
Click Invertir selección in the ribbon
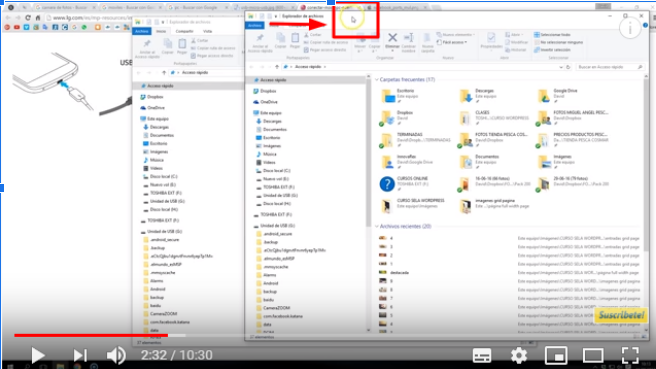point(552,50)
